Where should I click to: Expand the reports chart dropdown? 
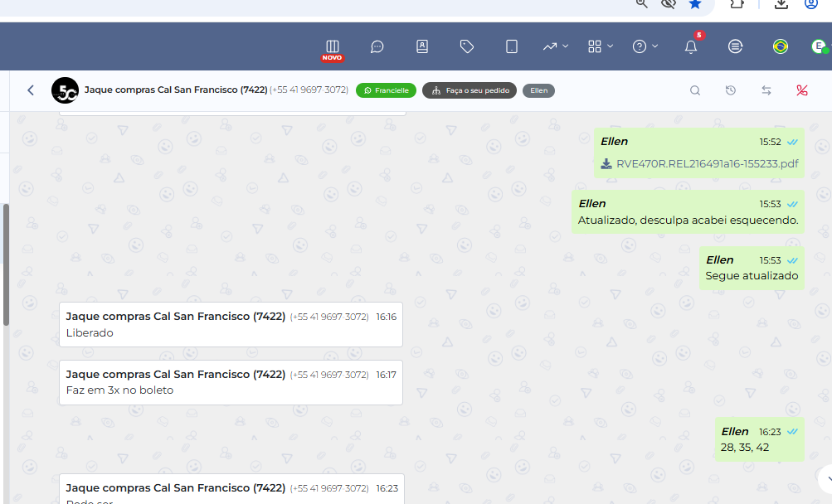pyautogui.click(x=555, y=46)
